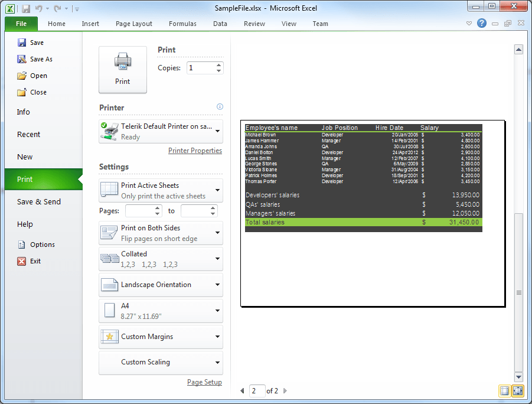Viewport: 532px width, 404px height.
Task: Click the Save icon in quick access toolbar
Action: click(26, 9)
